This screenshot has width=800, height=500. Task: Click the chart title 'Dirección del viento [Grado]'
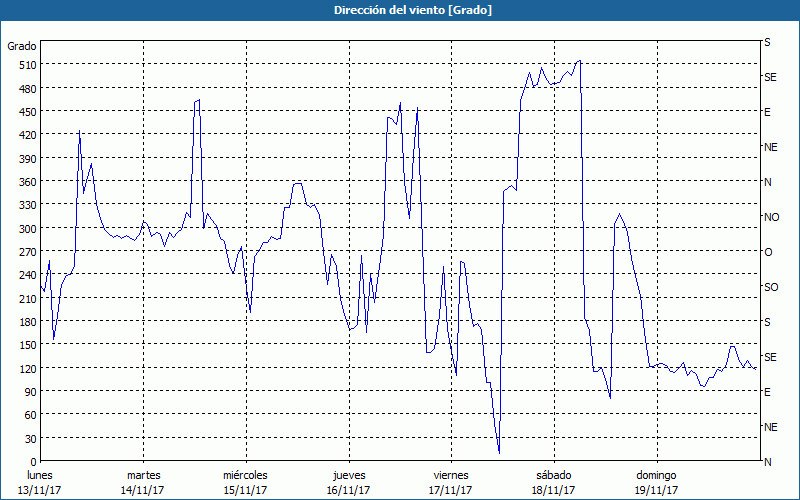(399, 10)
